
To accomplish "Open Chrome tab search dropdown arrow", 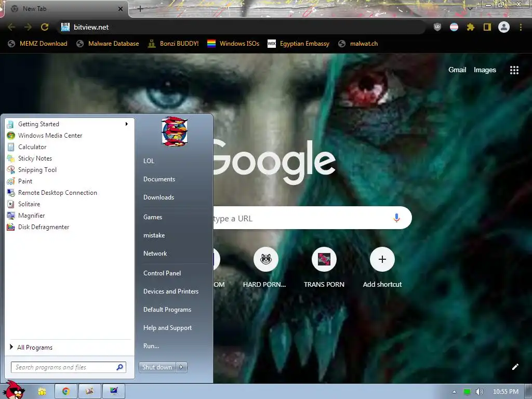I will click(470, 9).
